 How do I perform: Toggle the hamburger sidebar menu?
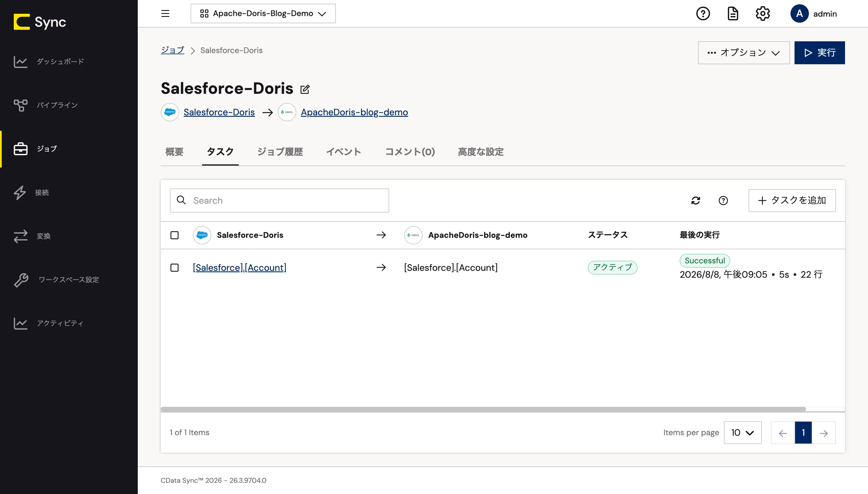(x=165, y=13)
